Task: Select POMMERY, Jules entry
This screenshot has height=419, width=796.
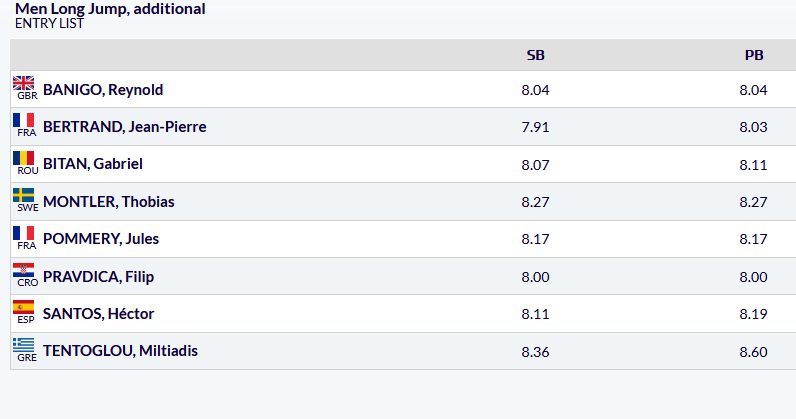Action: click(x=101, y=239)
